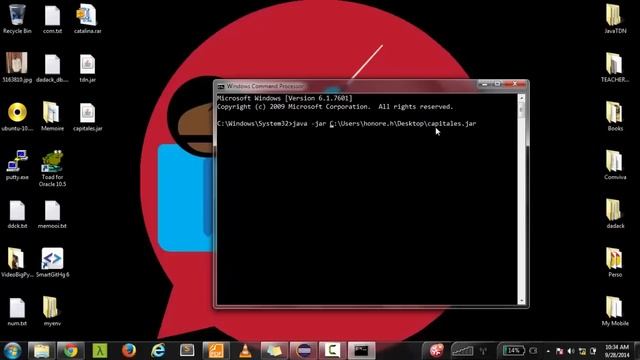640x360 pixels.
Task: Select the memooi.txt file icon
Action: point(52,214)
